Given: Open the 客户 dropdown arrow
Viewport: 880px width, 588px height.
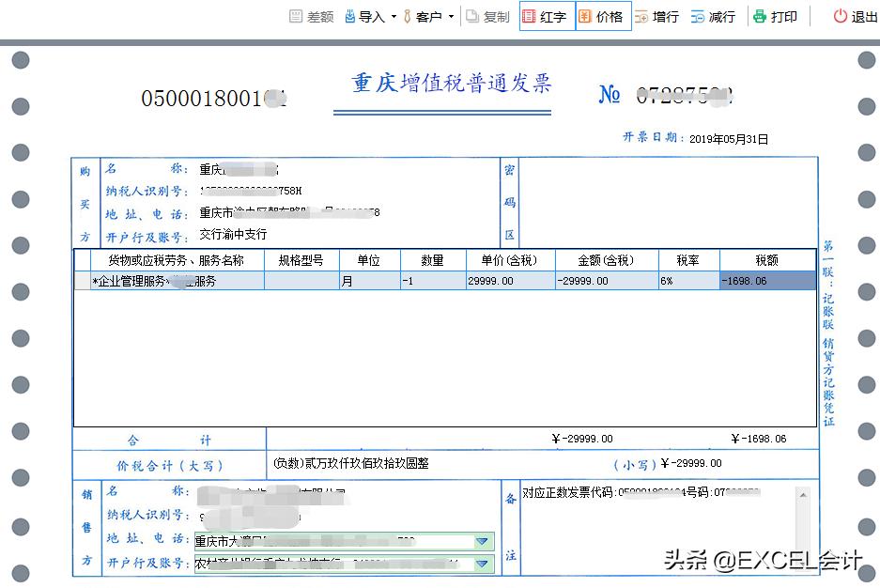Looking at the screenshot, I should tap(452, 17).
